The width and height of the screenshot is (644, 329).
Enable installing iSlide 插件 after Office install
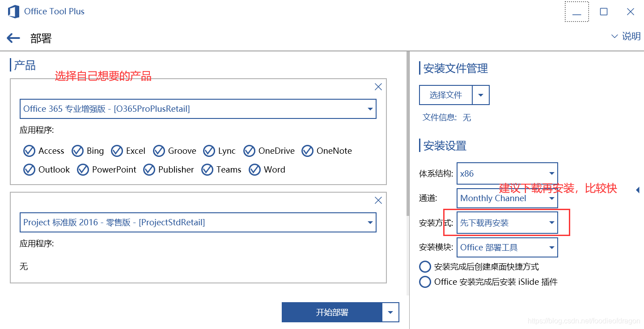coord(425,282)
